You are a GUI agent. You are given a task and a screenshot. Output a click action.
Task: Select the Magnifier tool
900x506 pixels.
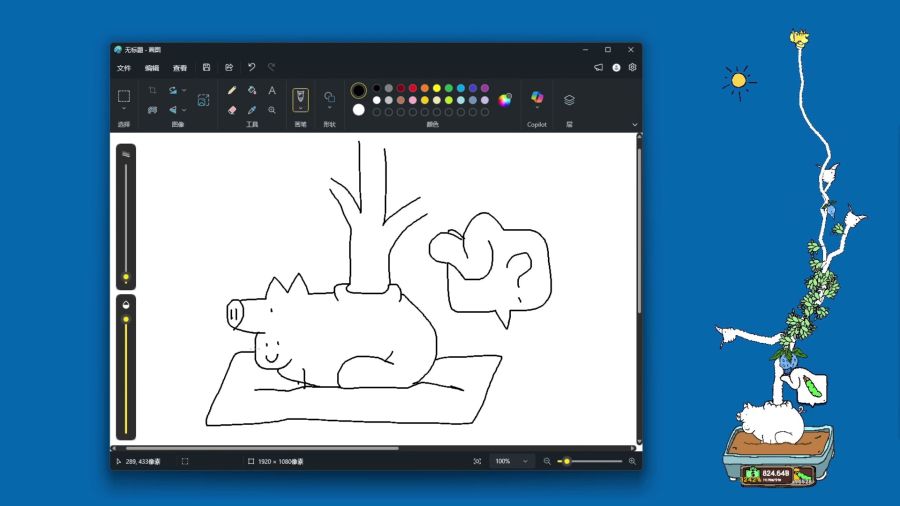coord(272,110)
